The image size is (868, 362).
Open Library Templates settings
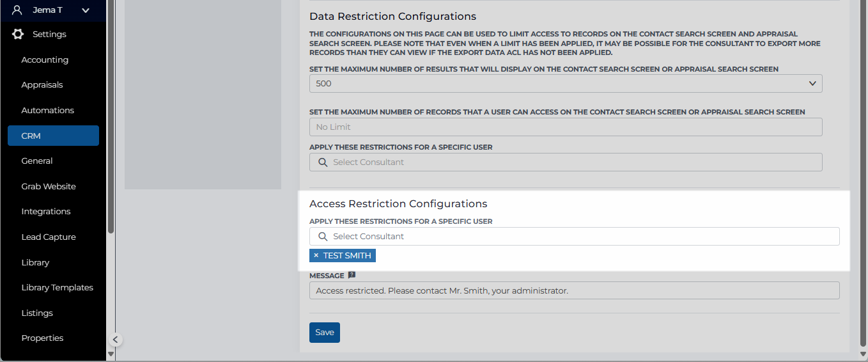[58, 287]
